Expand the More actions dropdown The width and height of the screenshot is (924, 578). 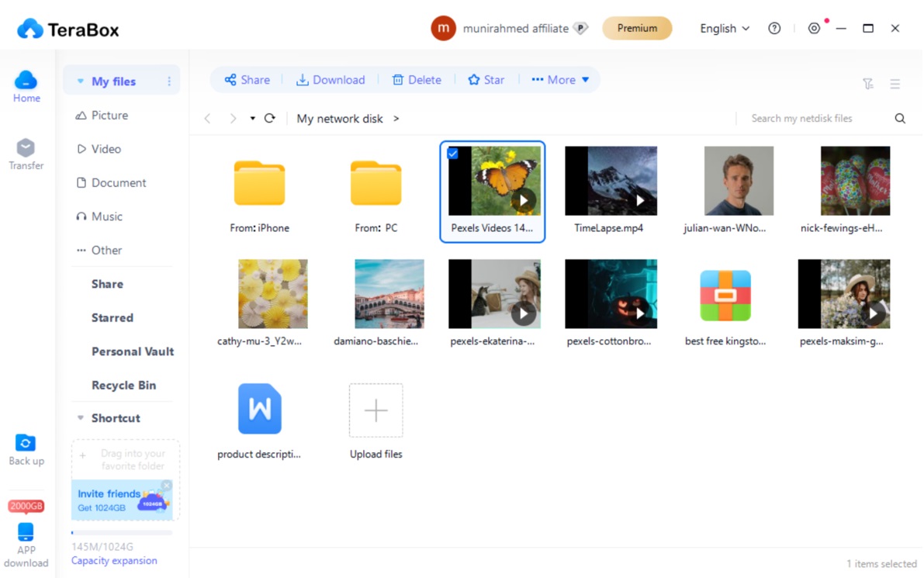pyautogui.click(x=560, y=80)
